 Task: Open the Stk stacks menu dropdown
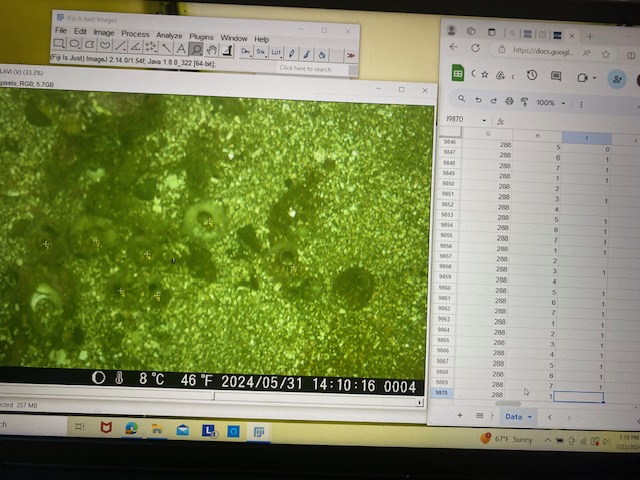[x=261, y=52]
